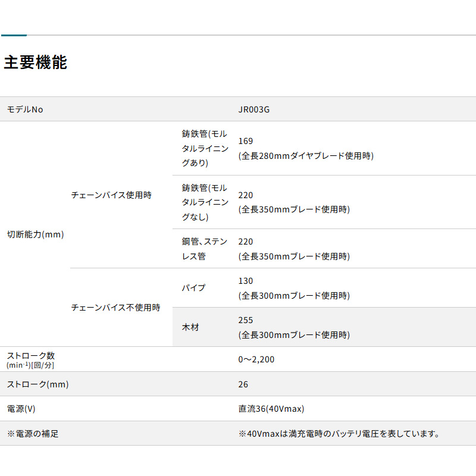Select value 255 in 木材 row
Viewport: 476px width, 476px height.
(245, 320)
